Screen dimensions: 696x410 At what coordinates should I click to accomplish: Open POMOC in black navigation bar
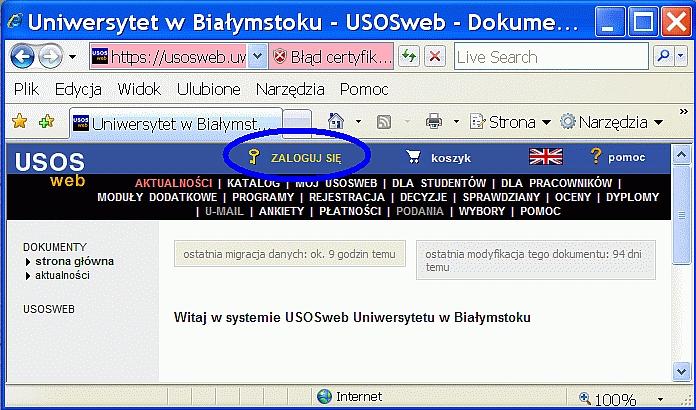tap(540, 211)
